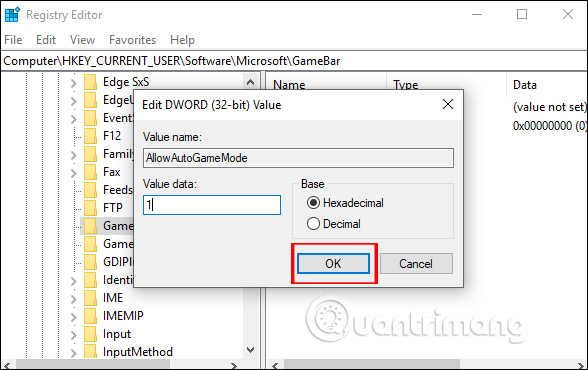The height and width of the screenshot is (370, 588).
Task: Expand the Fax key chevron
Action: [74, 173]
